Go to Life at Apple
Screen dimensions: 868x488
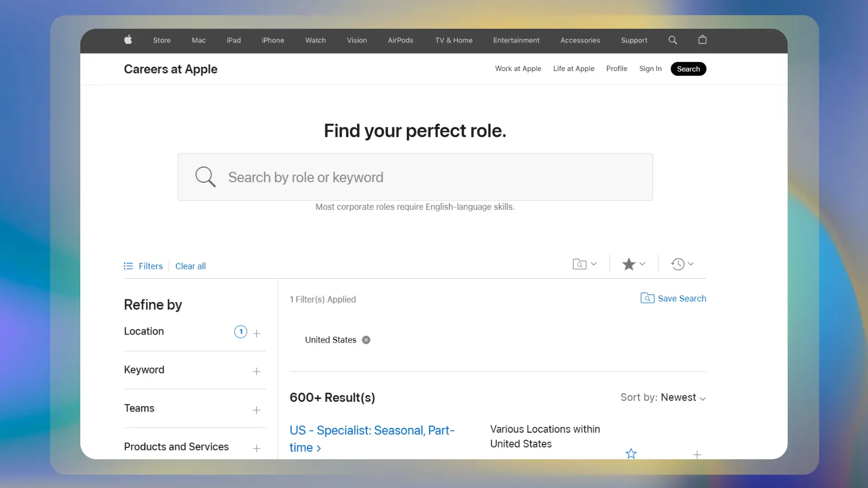coord(573,69)
